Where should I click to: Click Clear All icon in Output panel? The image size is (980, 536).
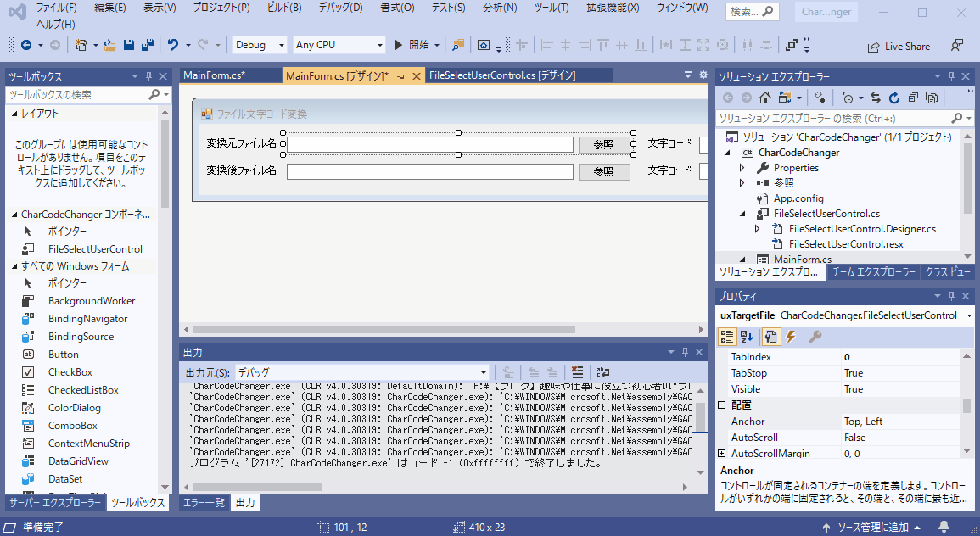(x=578, y=372)
